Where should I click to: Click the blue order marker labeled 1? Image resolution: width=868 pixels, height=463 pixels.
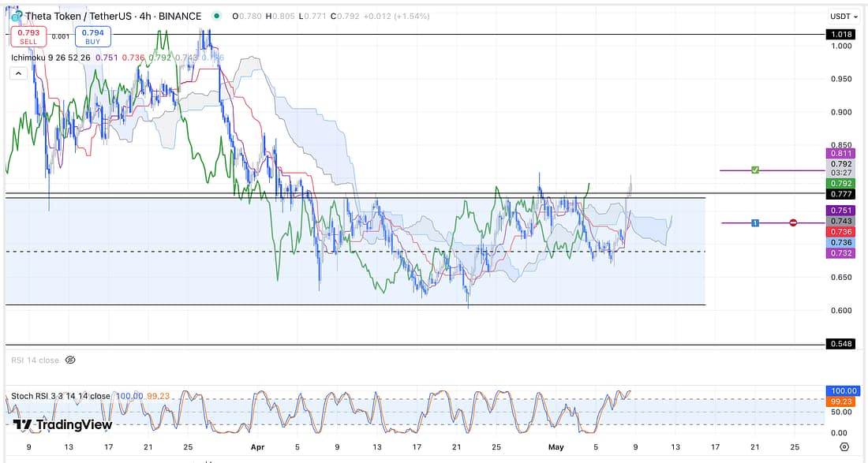point(755,223)
